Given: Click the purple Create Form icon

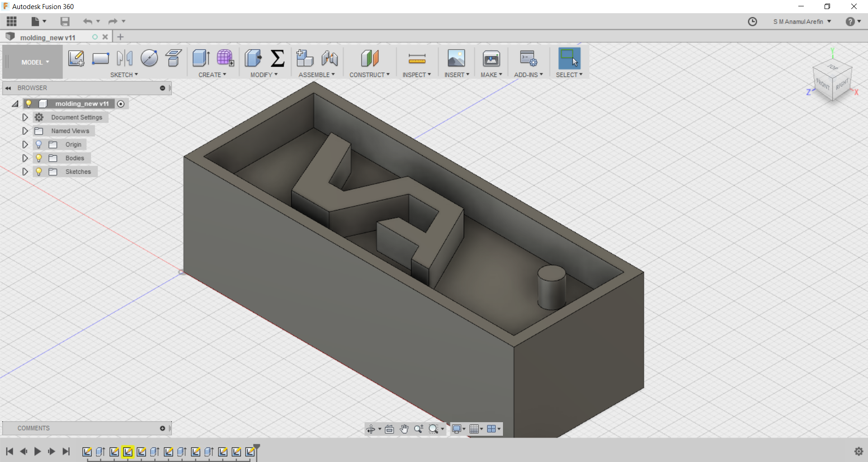Looking at the screenshot, I should tap(225, 58).
